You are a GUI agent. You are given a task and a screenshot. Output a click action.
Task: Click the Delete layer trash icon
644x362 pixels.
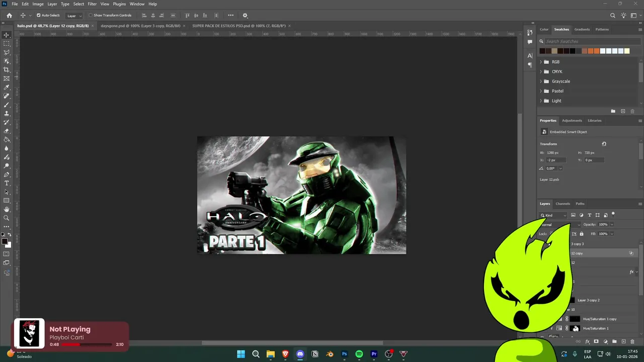(632, 341)
